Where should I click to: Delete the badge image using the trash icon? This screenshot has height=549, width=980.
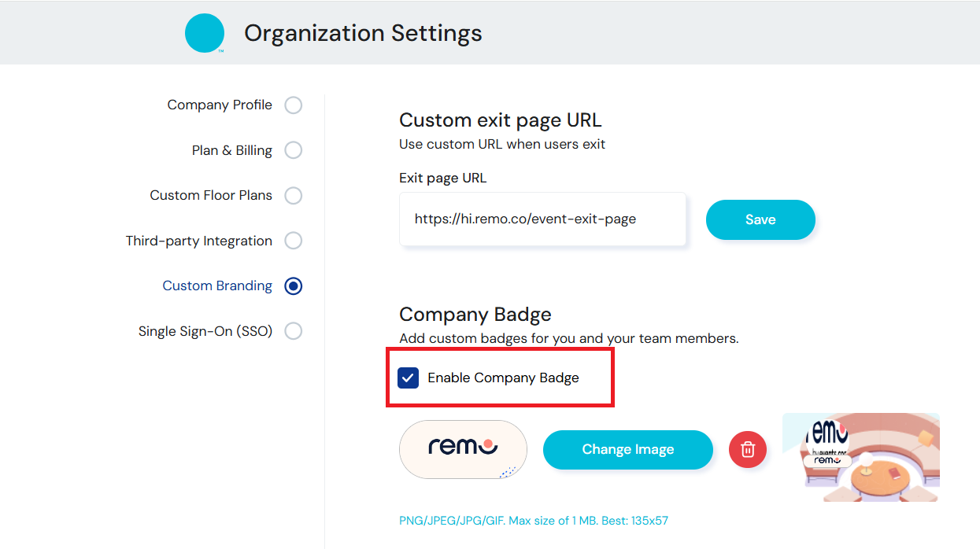click(747, 449)
